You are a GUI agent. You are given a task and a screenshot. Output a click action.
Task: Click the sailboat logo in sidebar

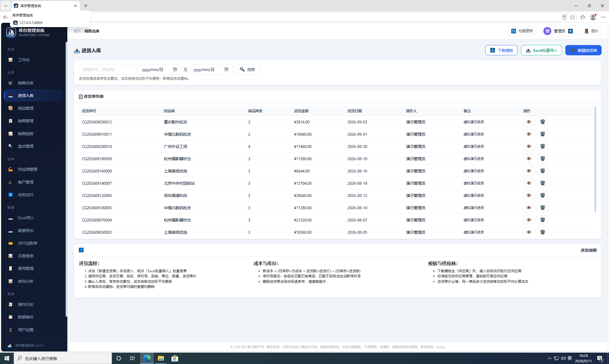(11, 32)
